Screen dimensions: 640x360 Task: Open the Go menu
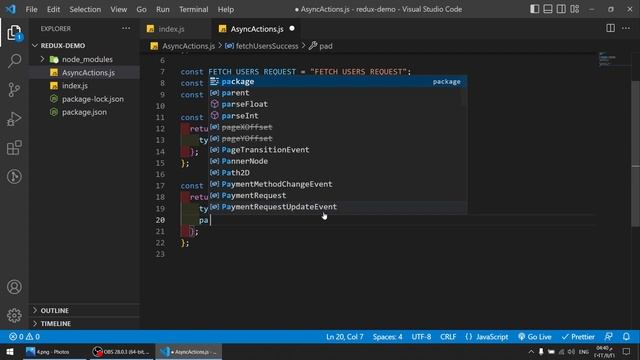(x=141, y=9)
